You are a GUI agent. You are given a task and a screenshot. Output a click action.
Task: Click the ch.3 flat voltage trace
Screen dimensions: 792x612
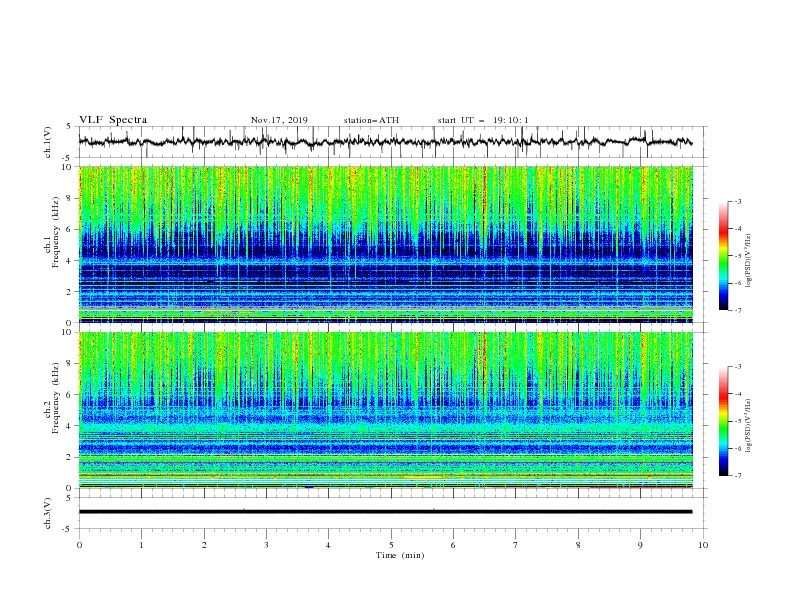(385, 512)
